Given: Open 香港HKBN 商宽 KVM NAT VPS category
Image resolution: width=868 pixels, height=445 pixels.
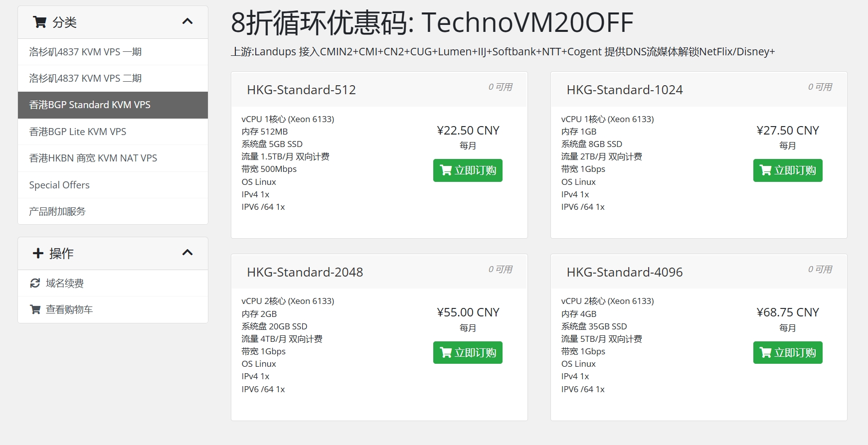Looking at the screenshot, I should click(93, 158).
